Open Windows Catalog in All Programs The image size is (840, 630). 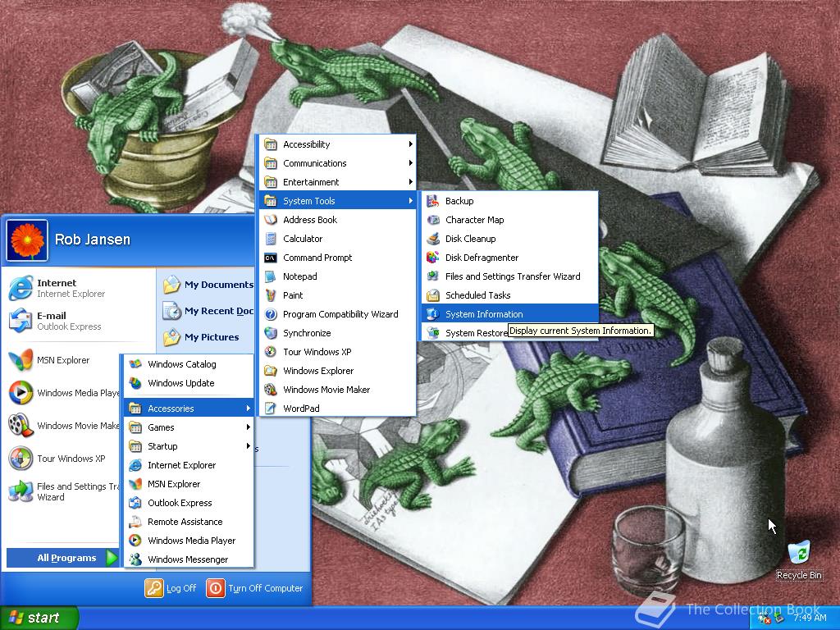(x=189, y=364)
